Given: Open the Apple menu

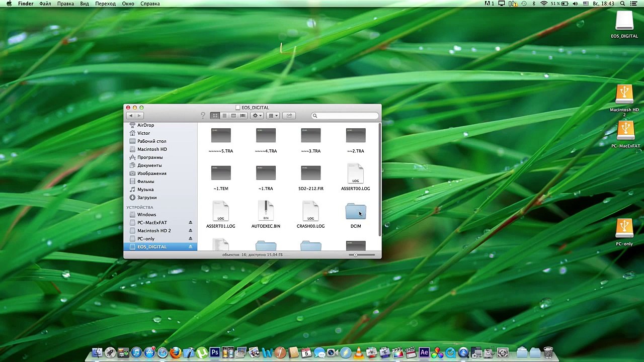Looking at the screenshot, I should (9, 4).
